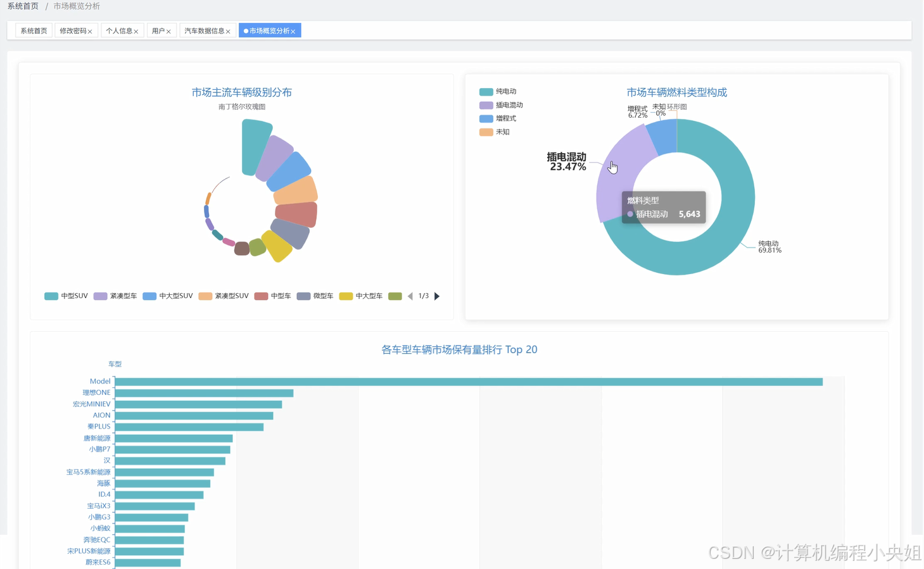Toggle 增程式 legend item
Screen dimensions: 924x569
point(498,118)
